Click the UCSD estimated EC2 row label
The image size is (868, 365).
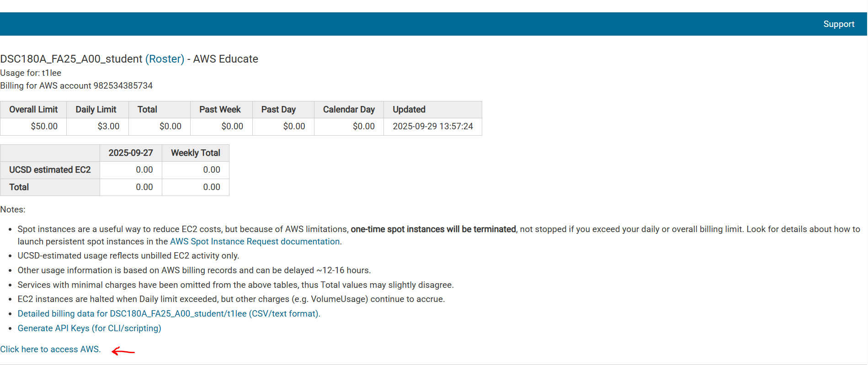(50, 170)
